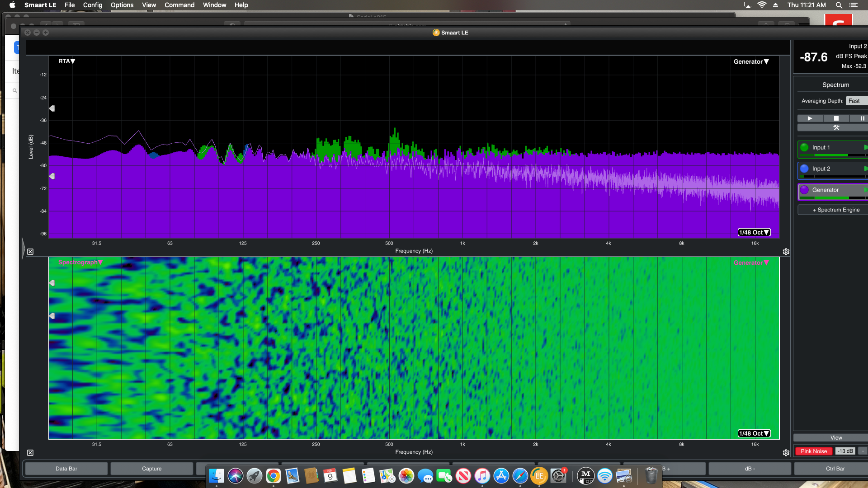Click the blue Input 2 color circle

804,169
